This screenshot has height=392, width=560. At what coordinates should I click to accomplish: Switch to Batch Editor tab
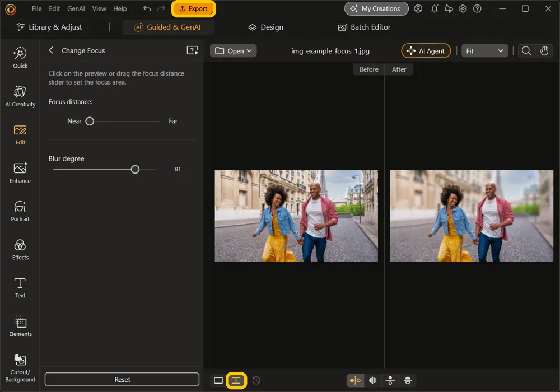(364, 27)
